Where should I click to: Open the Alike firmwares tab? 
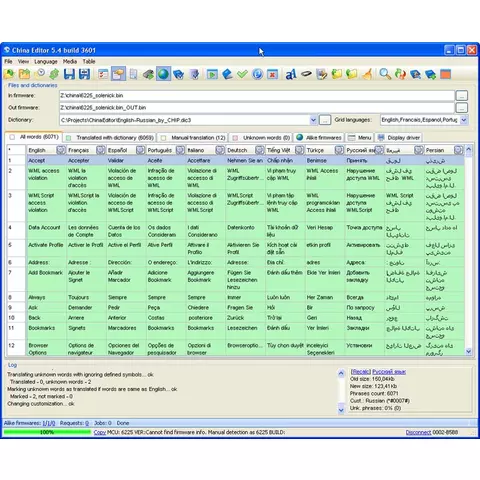pyautogui.click(x=319, y=137)
